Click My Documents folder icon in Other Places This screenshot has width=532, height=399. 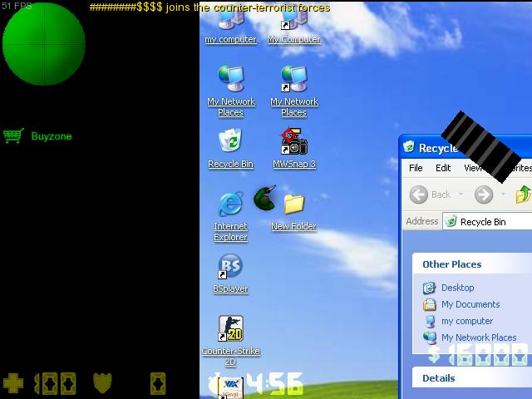(x=429, y=304)
